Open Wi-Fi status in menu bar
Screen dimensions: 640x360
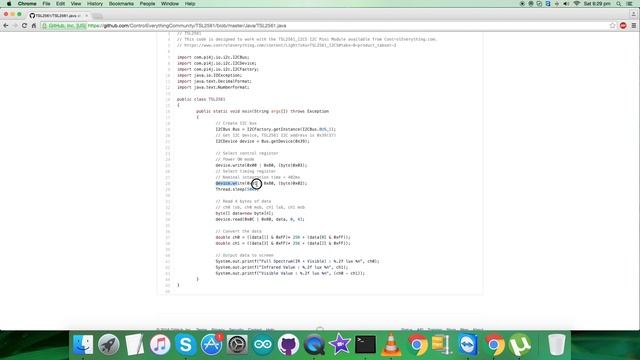[577, 4]
